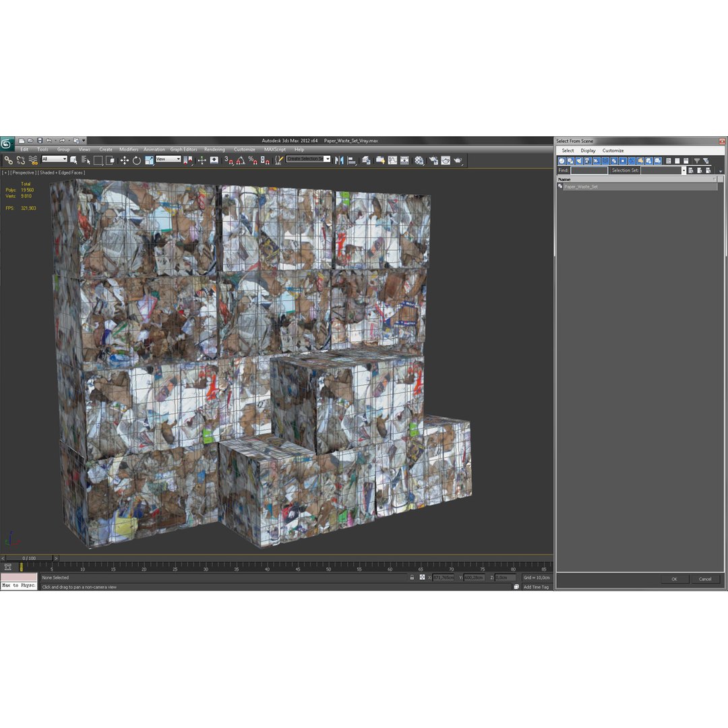Click the Open File icon in quick access toolbar
The image size is (728, 728).
coord(30,141)
